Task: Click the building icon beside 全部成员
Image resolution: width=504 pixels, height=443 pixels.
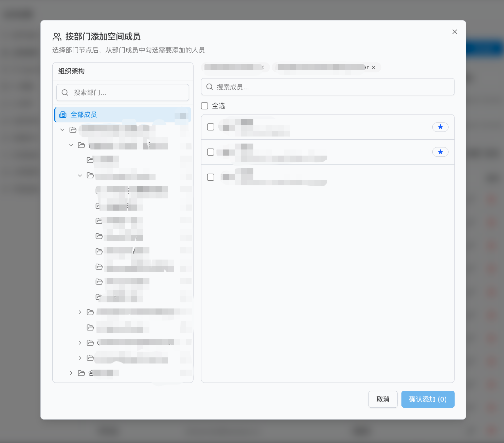Action: [x=62, y=114]
